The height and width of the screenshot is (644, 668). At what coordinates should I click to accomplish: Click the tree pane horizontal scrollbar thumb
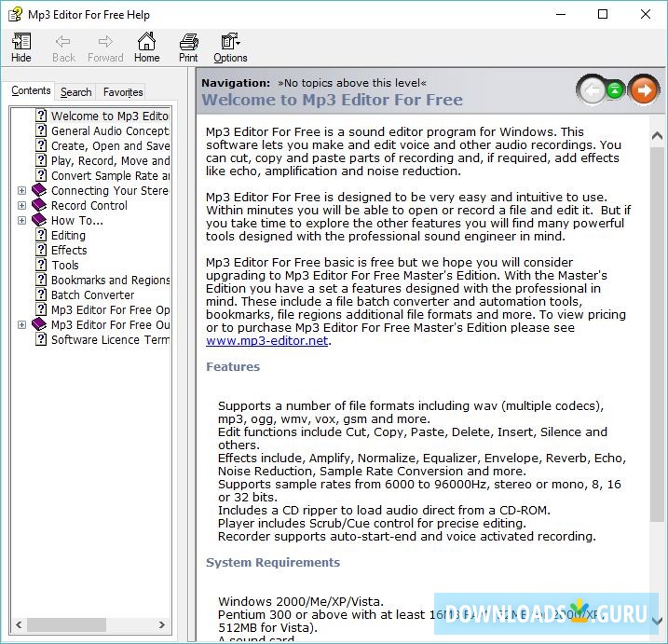click(66, 624)
